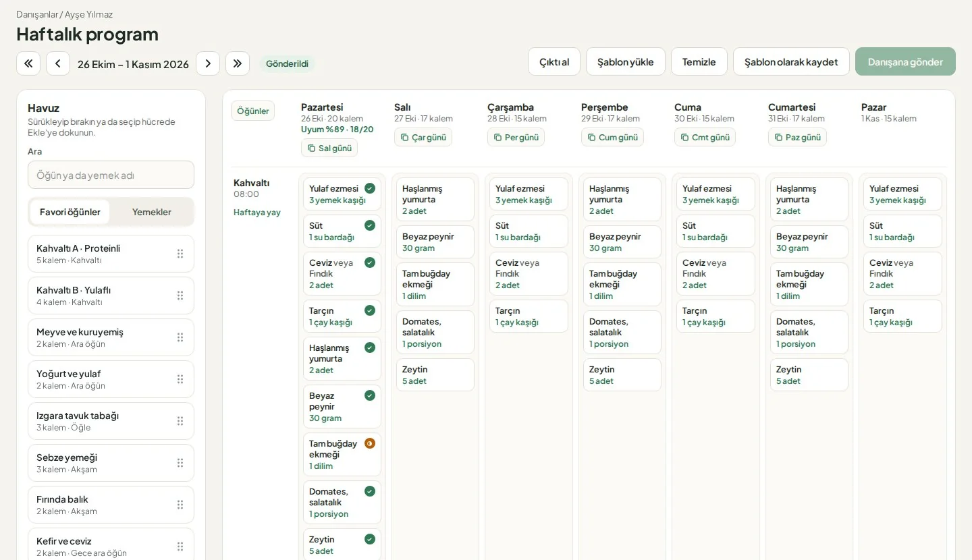
Task: Toggle the check on Monday's Haşlanmış yumurta
Action: (370, 347)
